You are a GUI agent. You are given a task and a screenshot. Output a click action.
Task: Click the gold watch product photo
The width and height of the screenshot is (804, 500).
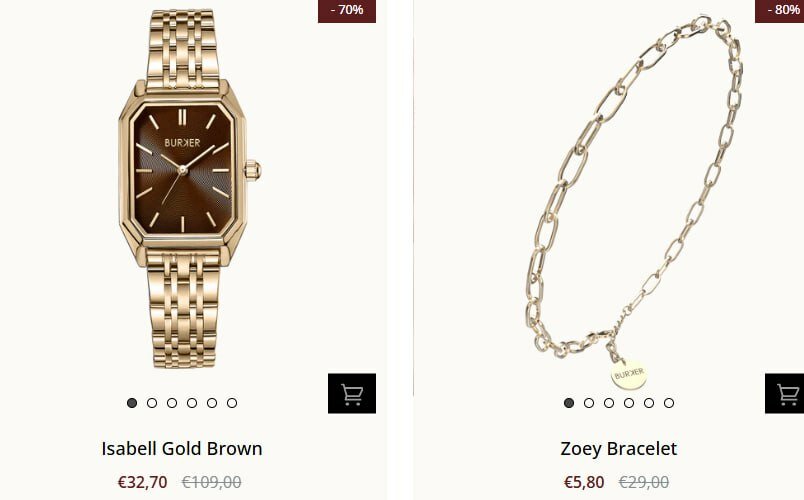click(189, 188)
